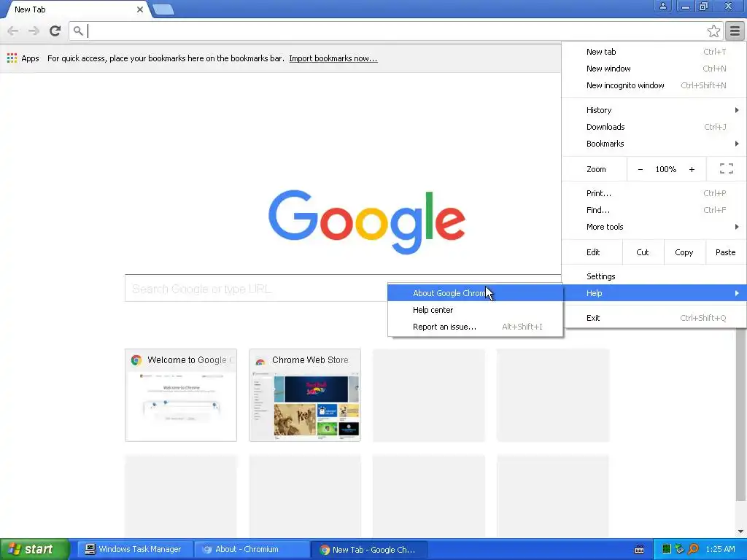Viewport: 747px width, 560px height.
Task: Increase zoom with the plus button
Action: 692,169
